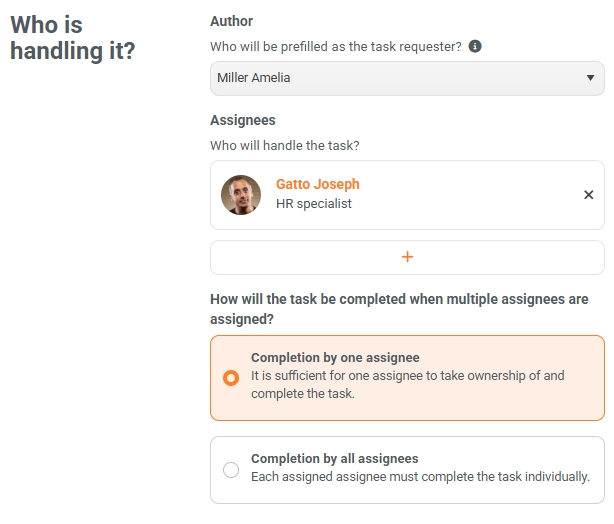The width and height of the screenshot is (614, 524).
Task: Click the multiple assignees completion question heading
Action: point(399,309)
